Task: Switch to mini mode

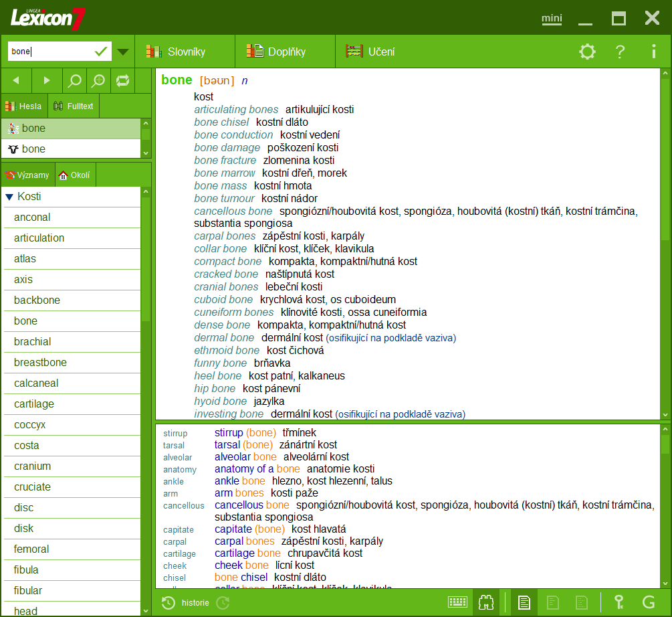Action: (552, 19)
